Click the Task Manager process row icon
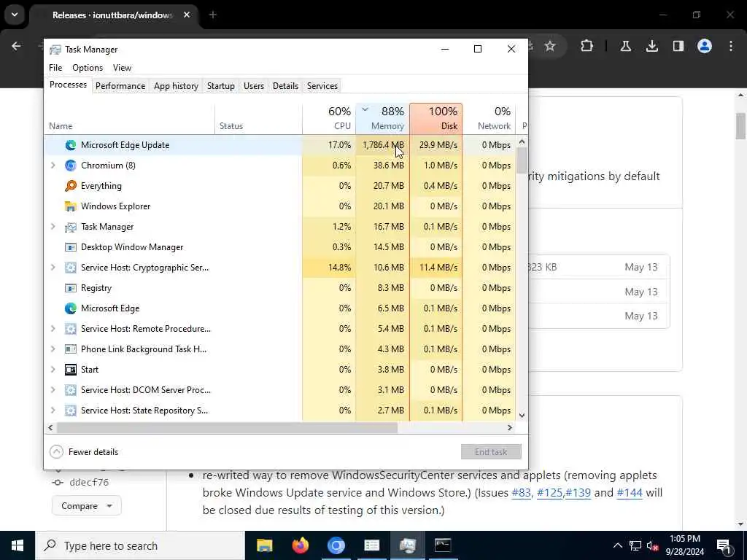The height and width of the screenshot is (560, 747). tap(71, 227)
